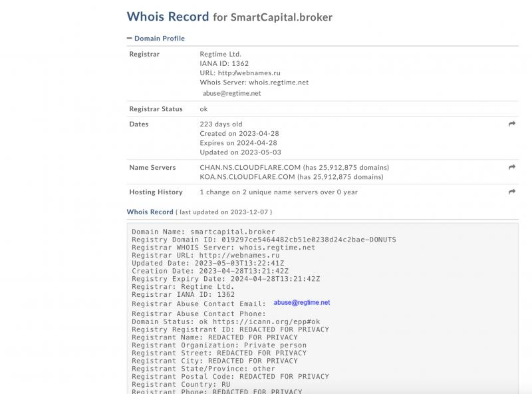The height and width of the screenshot is (394, 532).
Task: Click 1 change on 2 unique name servers text
Action: click(279, 192)
